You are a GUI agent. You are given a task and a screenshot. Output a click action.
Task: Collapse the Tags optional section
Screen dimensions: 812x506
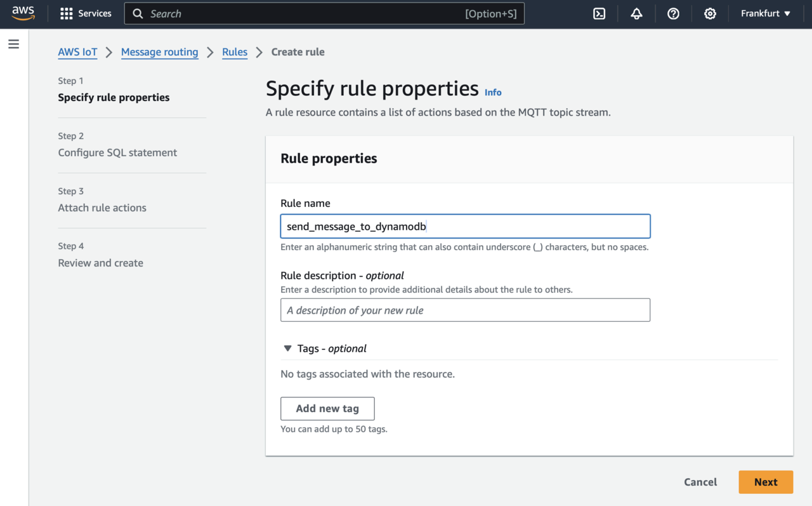click(288, 349)
